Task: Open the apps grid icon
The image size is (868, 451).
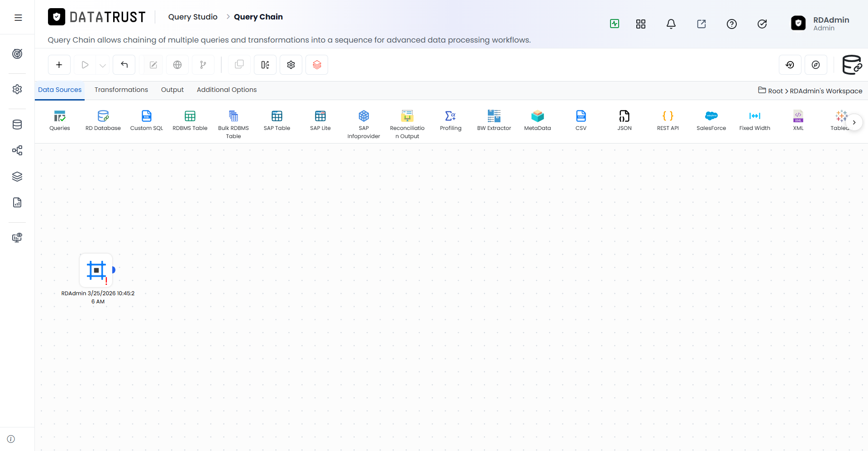Action: coord(641,24)
